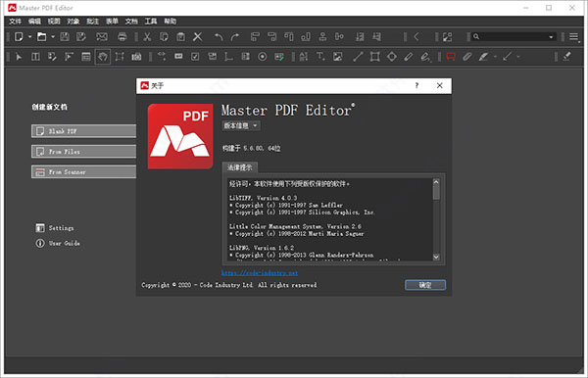Open a file with the folder icon
588x378 pixels.
coord(41,36)
